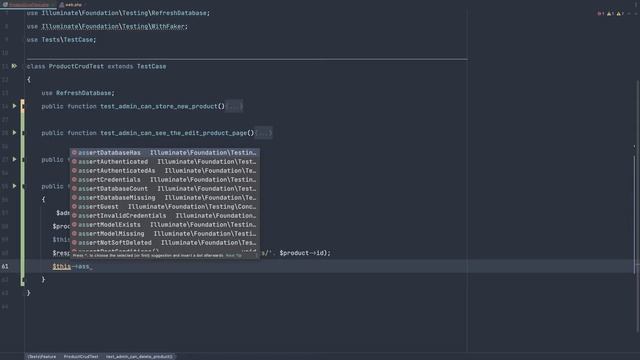Open the test_admin_can_delete_product() breadcrumb
The height and width of the screenshot is (360, 640).
click(139, 356)
